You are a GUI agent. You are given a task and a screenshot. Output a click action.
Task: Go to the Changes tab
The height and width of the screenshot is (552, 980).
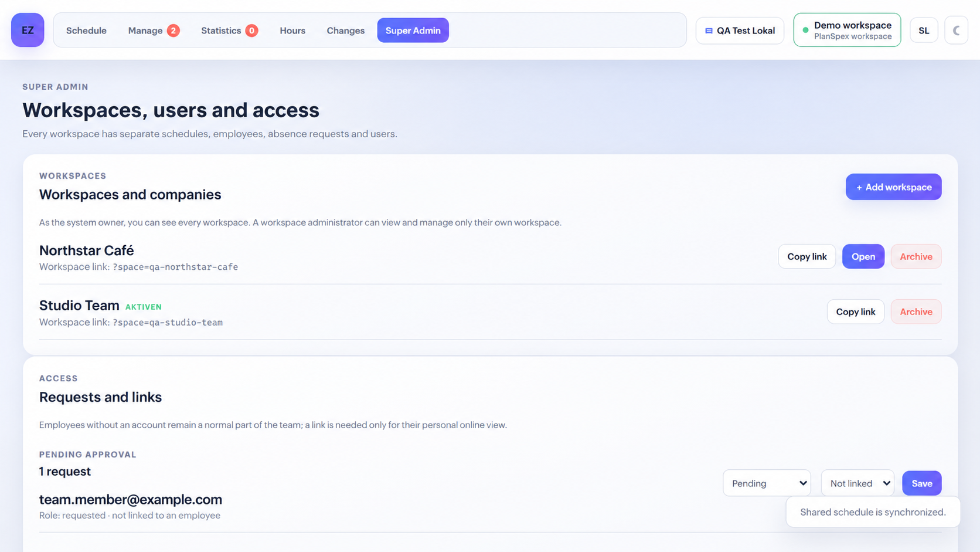(345, 31)
